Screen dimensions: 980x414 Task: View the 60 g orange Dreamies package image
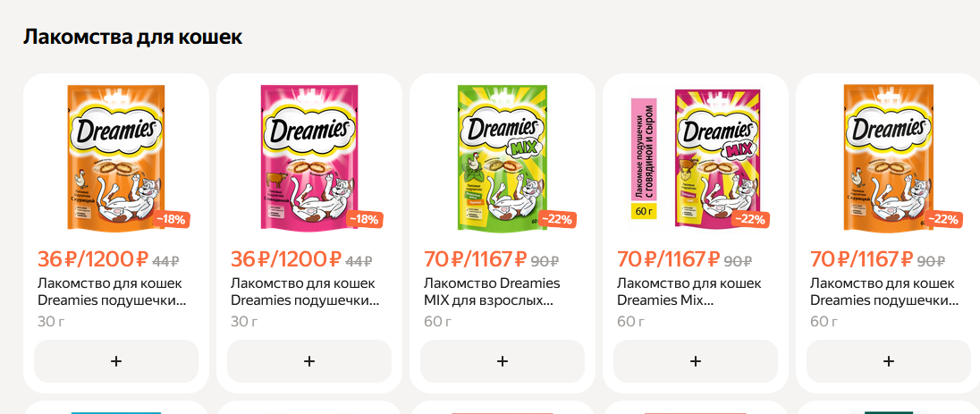point(888,156)
